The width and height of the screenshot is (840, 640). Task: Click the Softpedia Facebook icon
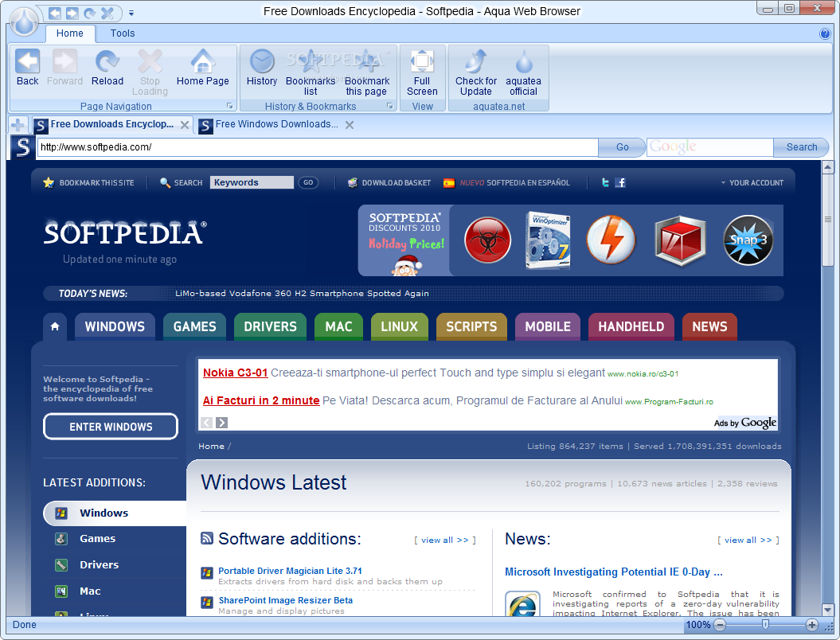tap(620, 182)
